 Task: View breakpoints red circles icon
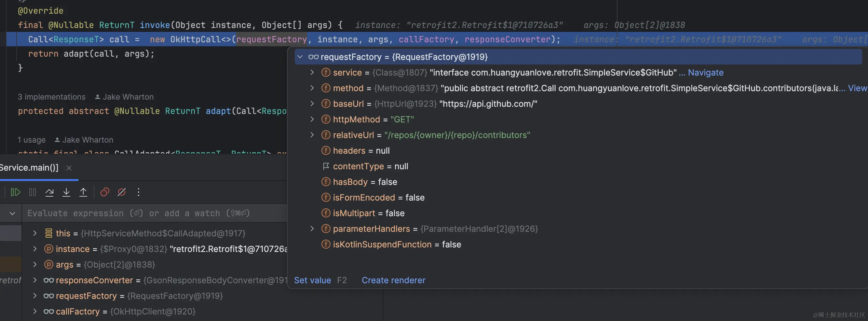[105, 192]
